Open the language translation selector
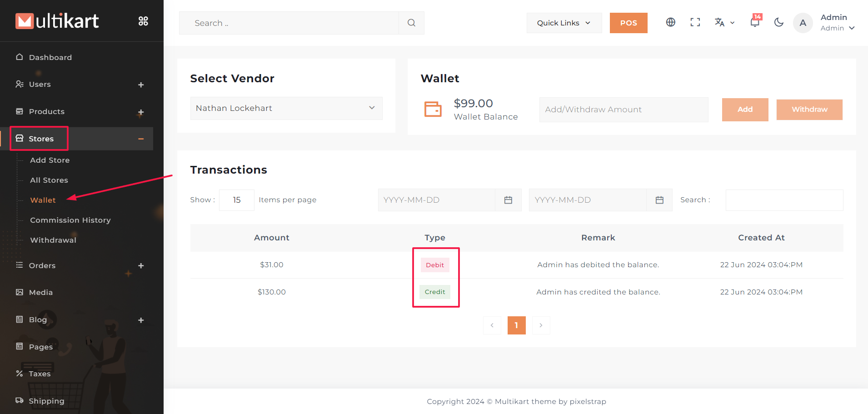 pyautogui.click(x=724, y=22)
